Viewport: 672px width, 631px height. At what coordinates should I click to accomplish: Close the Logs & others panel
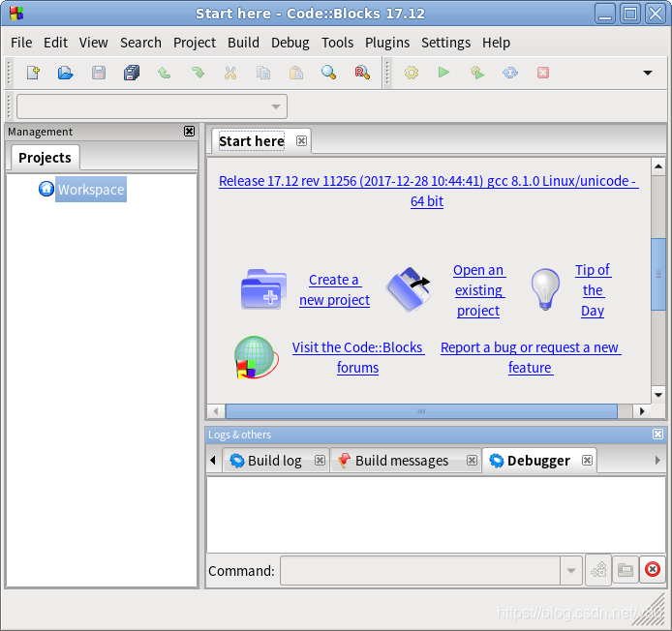click(x=657, y=435)
